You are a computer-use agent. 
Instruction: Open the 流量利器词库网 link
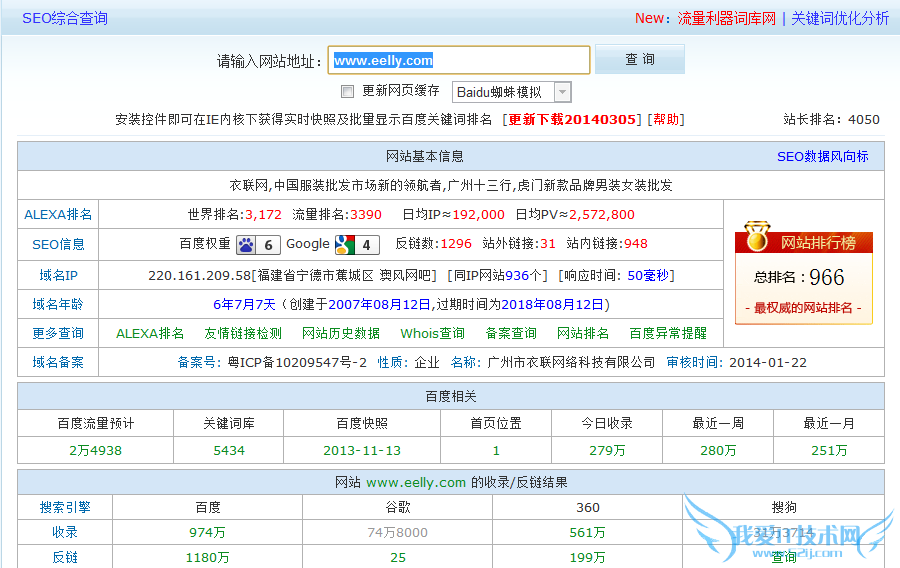click(x=726, y=18)
